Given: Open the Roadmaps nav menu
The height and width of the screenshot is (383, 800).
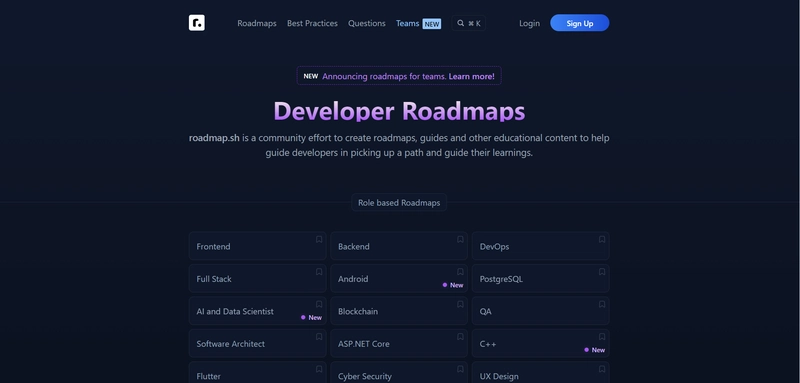Looking at the screenshot, I should [257, 23].
